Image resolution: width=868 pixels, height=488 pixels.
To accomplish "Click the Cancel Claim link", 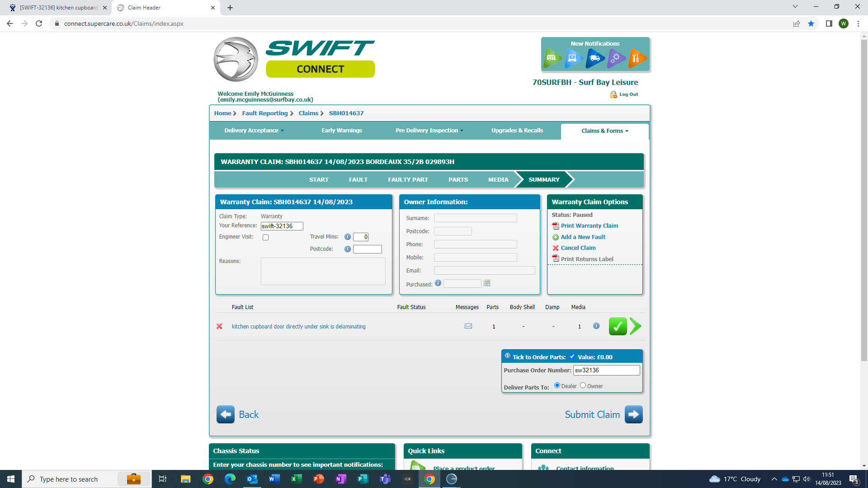I will pyautogui.click(x=578, y=248).
